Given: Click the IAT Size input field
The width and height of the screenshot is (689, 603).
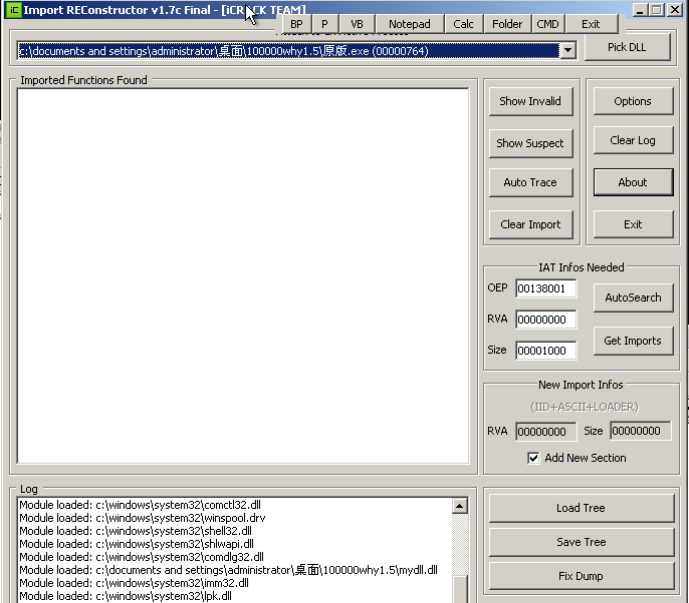Looking at the screenshot, I should pyautogui.click(x=546, y=351).
